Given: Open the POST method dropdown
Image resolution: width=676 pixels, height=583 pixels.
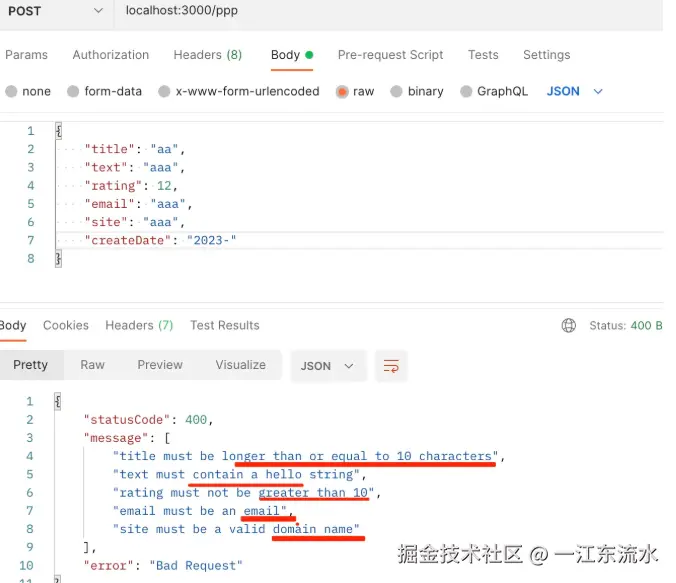Looking at the screenshot, I should click(x=56, y=11).
